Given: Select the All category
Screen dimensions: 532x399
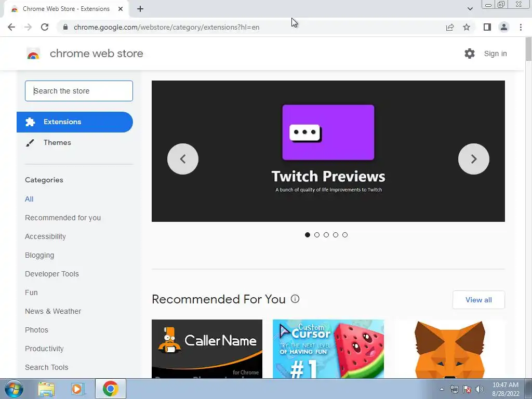Looking at the screenshot, I should click(29, 199).
